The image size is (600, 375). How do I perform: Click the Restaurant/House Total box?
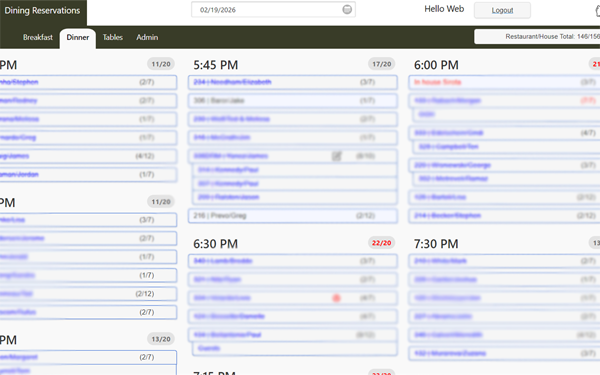click(x=537, y=37)
